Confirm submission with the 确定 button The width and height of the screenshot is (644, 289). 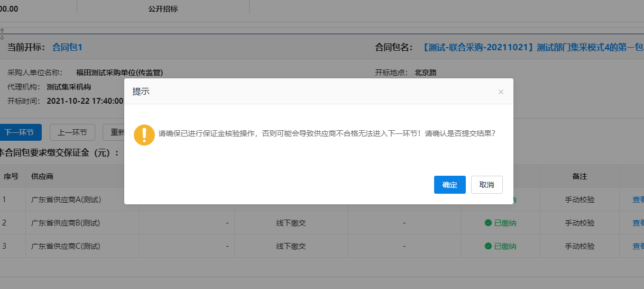[449, 185]
